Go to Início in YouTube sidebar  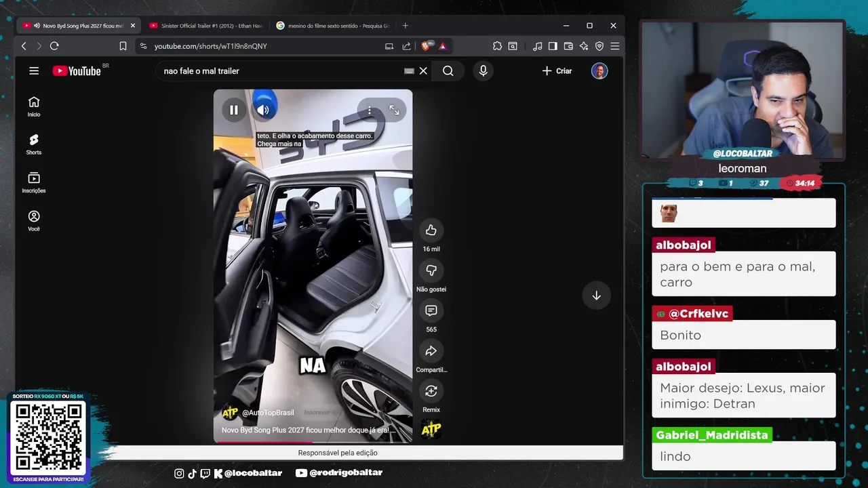point(34,106)
